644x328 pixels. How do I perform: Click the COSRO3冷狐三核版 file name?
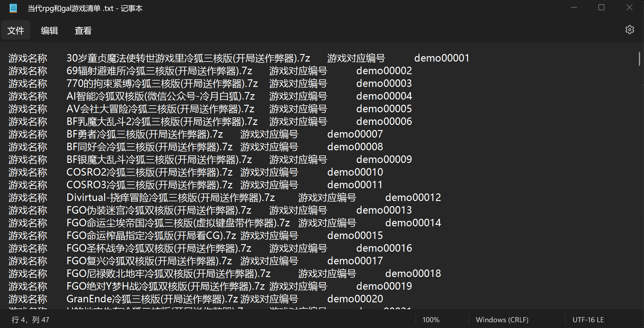click(149, 185)
